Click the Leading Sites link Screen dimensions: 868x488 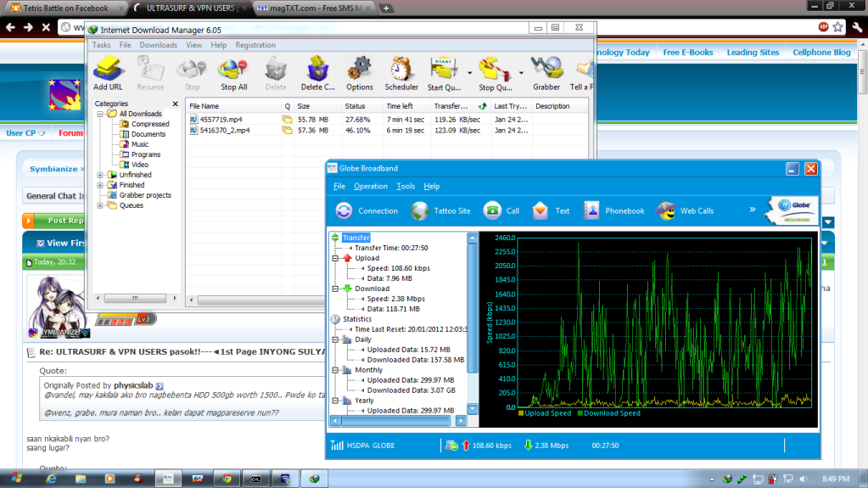coord(753,52)
